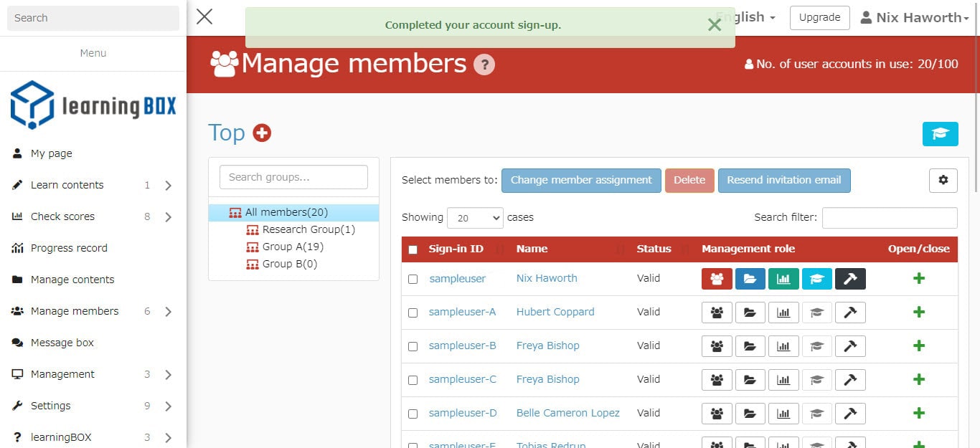This screenshot has height=448, width=980.
Task: Open the sampleuser-B sign-in ID link
Action: point(463,345)
